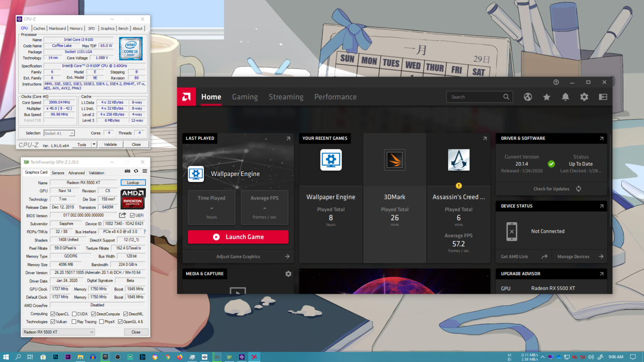Click the refresh icon beside Check for Updates
This screenshot has height=362, width=644.
click(579, 189)
